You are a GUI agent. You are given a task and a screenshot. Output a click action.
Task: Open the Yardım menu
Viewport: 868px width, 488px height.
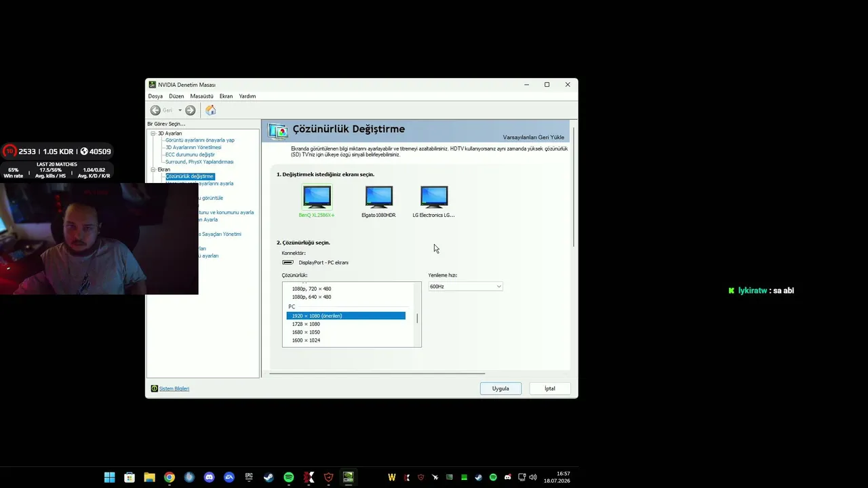pos(247,96)
